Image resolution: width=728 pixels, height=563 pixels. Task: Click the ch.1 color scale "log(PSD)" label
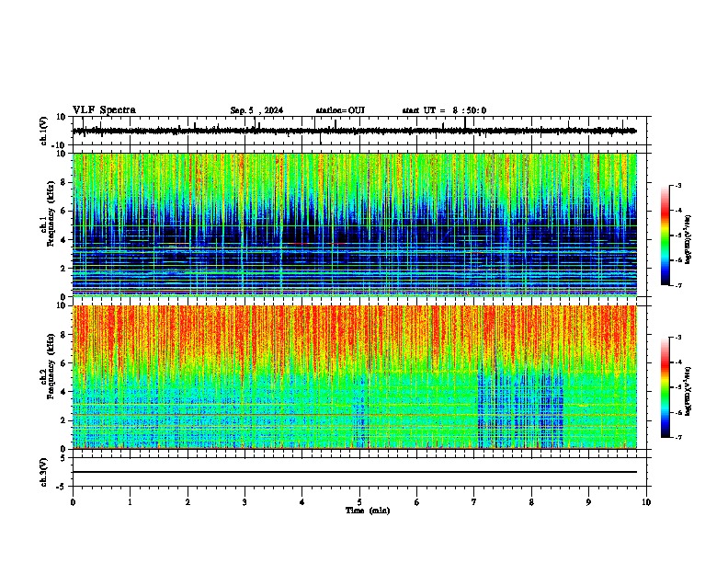[x=688, y=239]
